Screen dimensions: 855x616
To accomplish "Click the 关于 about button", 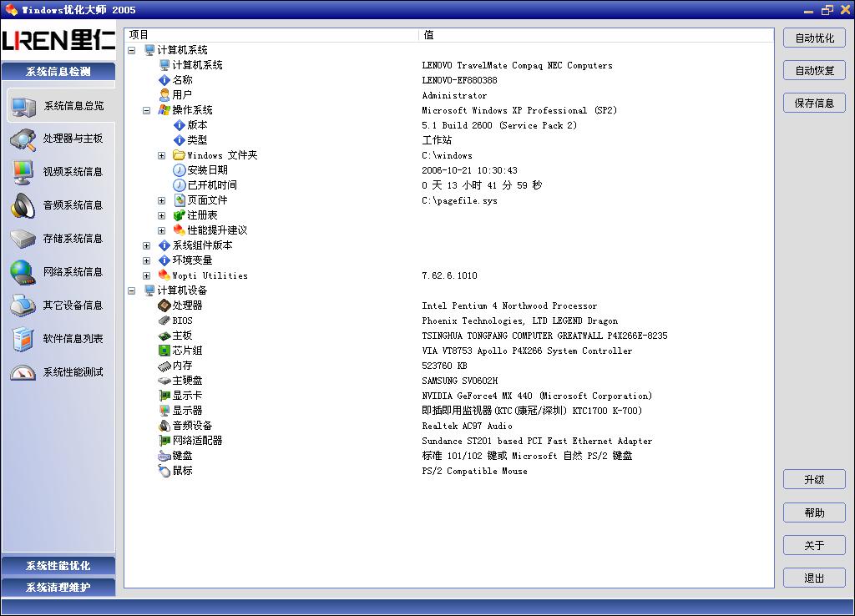I will pyautogui.click(x=814, y=545).
